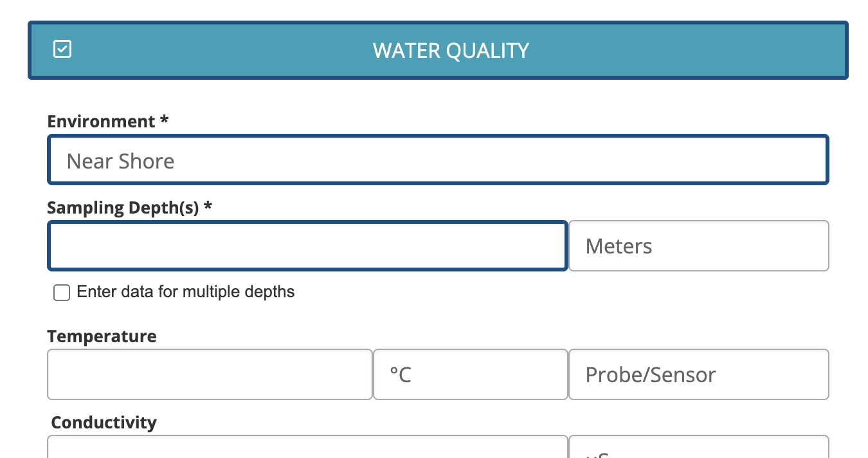This screenshot has width=868, height=458.
Task: Click the Conductivity label
Action: coord(103,422)
